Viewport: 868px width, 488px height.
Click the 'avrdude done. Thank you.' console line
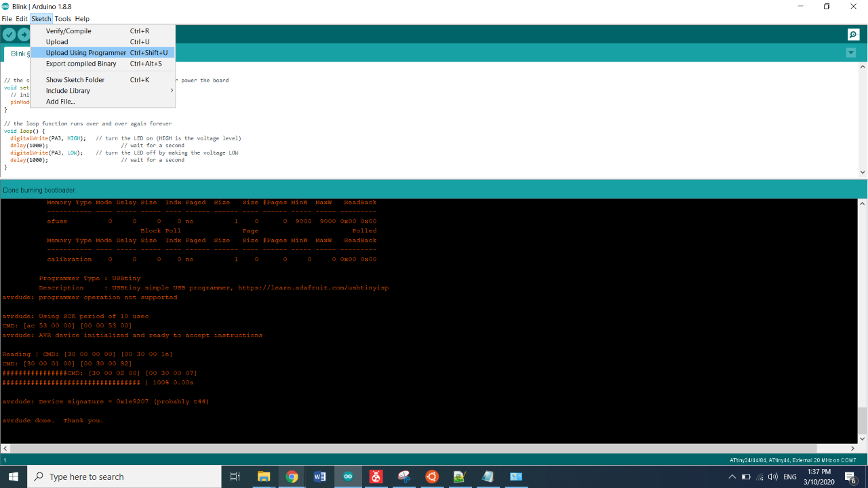53,421
